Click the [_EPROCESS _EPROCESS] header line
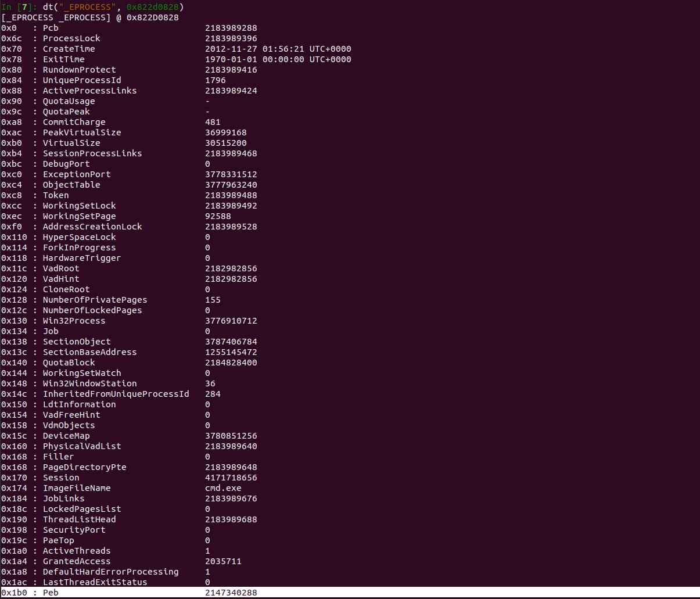 click(90, 17)
